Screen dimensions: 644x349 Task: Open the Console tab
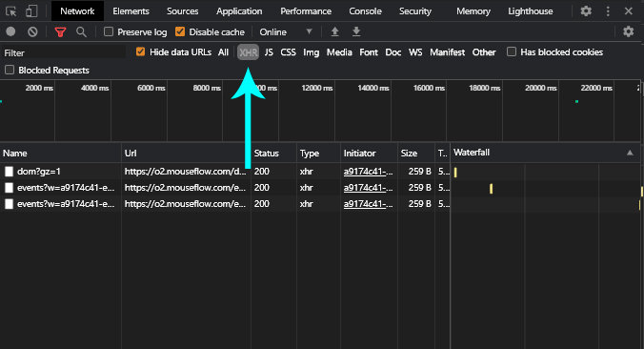click(x=365, y=11)
